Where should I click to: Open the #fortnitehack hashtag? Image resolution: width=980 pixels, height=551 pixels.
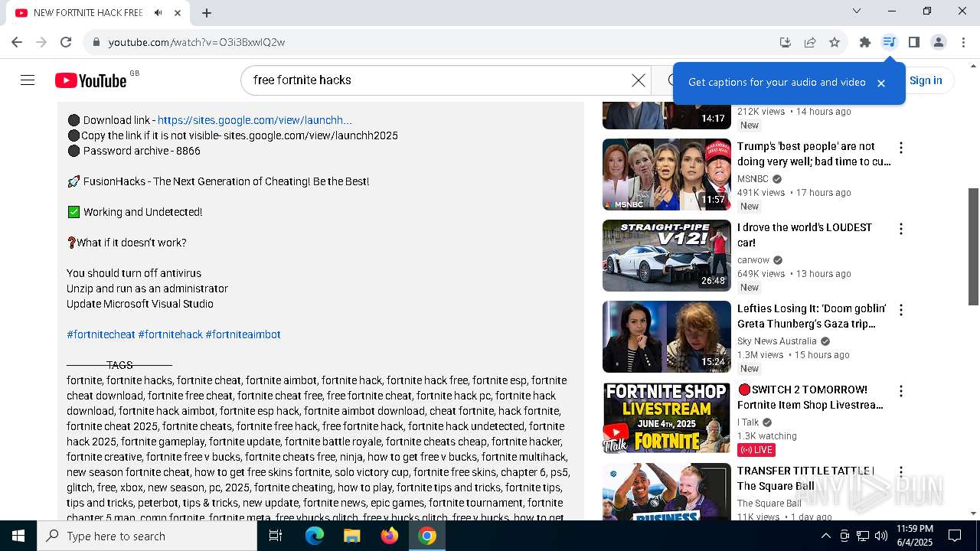(x=171, y=334)
